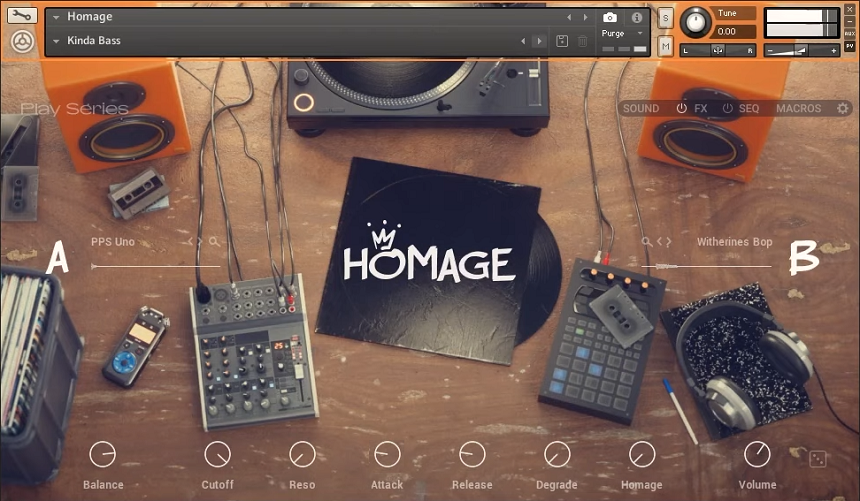The width and height of the screenshot is (860, 501).
Task: Go to next instrument in Homage row
Action: point(585,18)
